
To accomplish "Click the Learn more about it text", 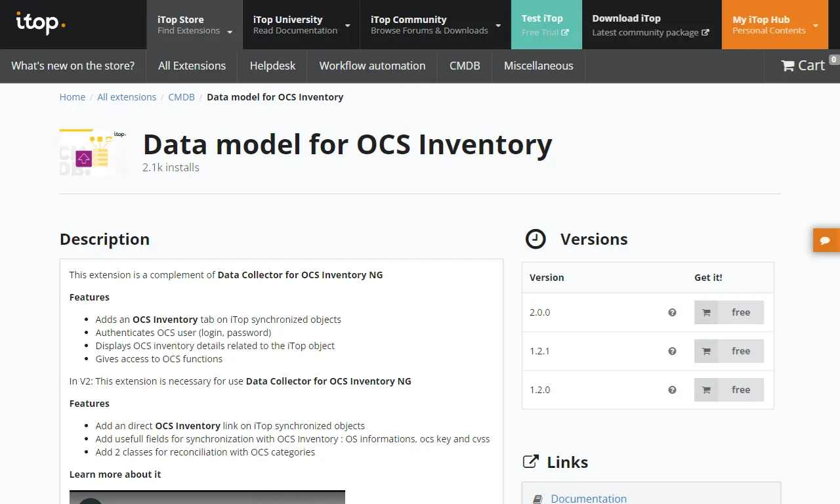I will 115,474.
